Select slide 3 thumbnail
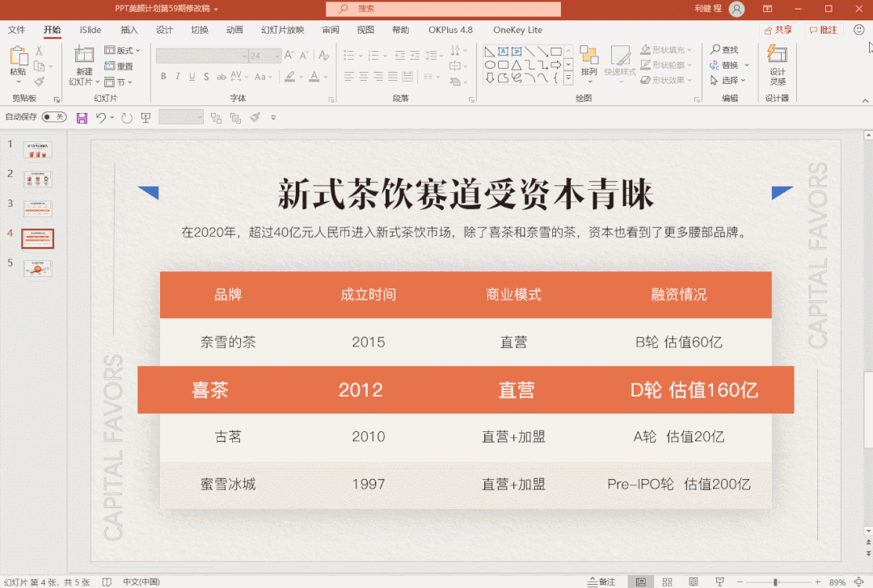Viewport: 873px width, 588px height. 38,209
